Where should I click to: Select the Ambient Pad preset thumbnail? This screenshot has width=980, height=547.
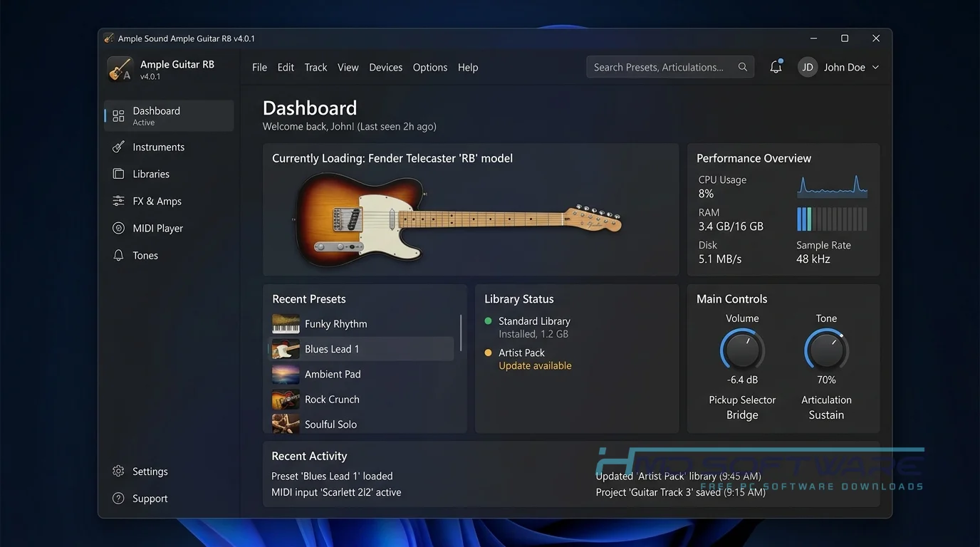click(x=286, y=374)
